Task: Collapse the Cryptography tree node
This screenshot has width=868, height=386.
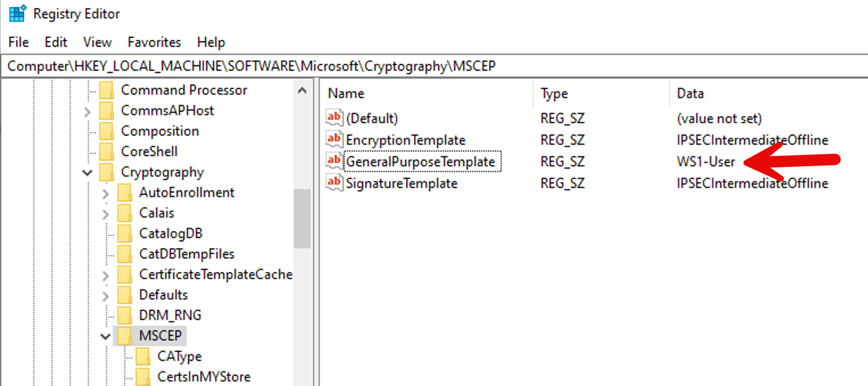Action: (87, 173)
